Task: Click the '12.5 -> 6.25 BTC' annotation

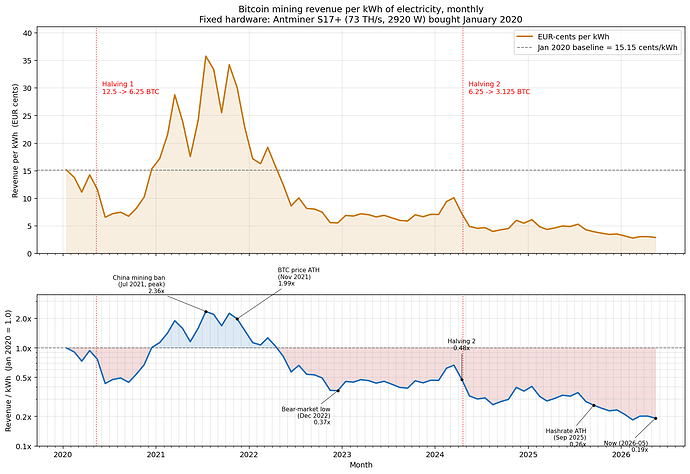Action: click(x=131, y=92)
